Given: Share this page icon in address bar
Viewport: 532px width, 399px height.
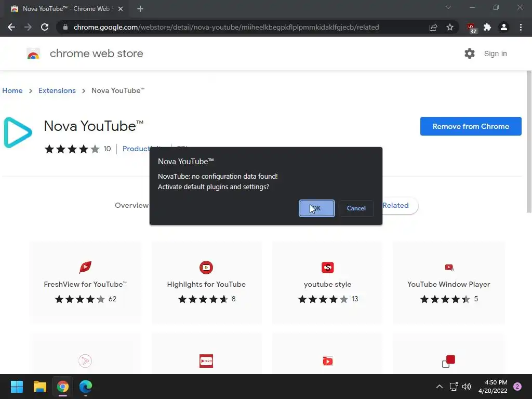Looking at the screenshot, I should tap(433, 27).
